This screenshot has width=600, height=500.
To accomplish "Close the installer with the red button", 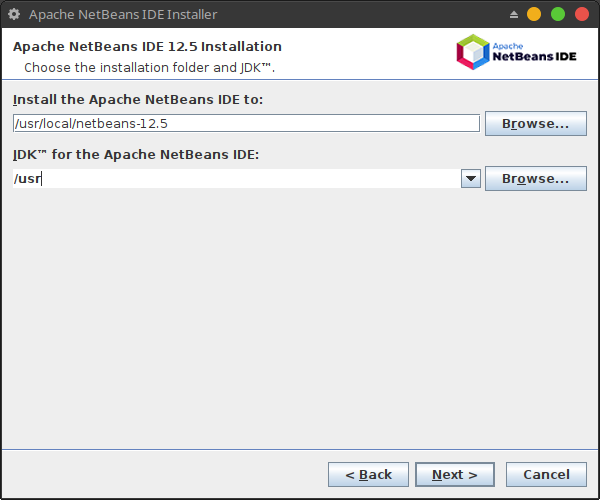I will coord(582,15).
